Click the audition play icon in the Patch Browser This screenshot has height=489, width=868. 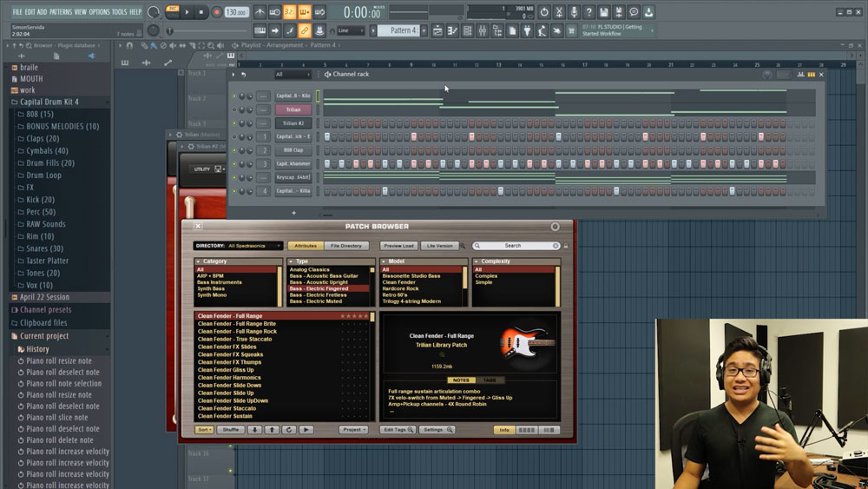pyautogui.click(x=306, y=430)
